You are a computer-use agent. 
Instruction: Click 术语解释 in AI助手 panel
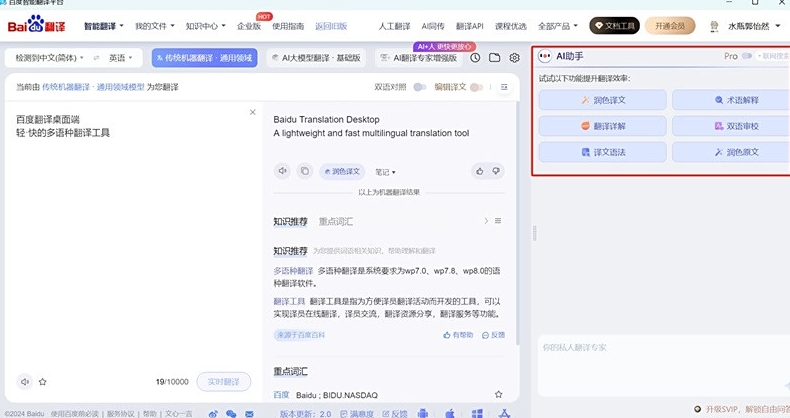[x=731, y=100]
